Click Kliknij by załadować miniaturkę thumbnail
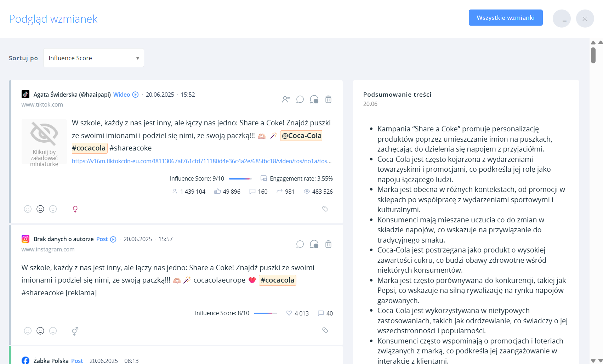The height and width of the screenshot is (364, 603). tap(44, 142)
